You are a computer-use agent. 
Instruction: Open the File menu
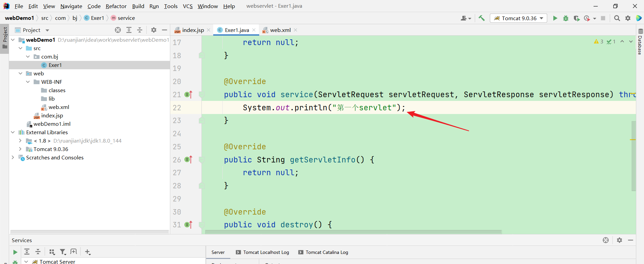pyautogui.click(x=19, y=6)
